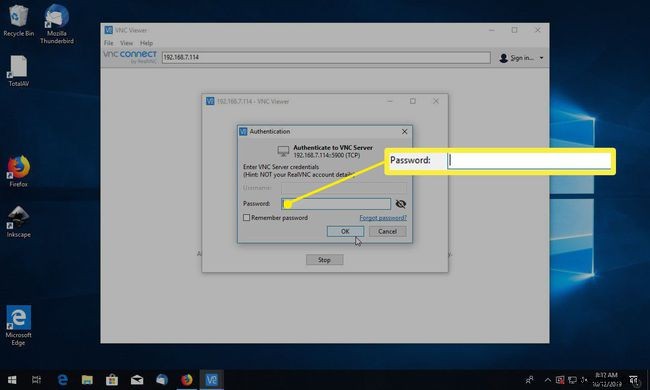Click OK in the Authentication dialog
This screenshot has height=390, width=650.
click(345, 231)
